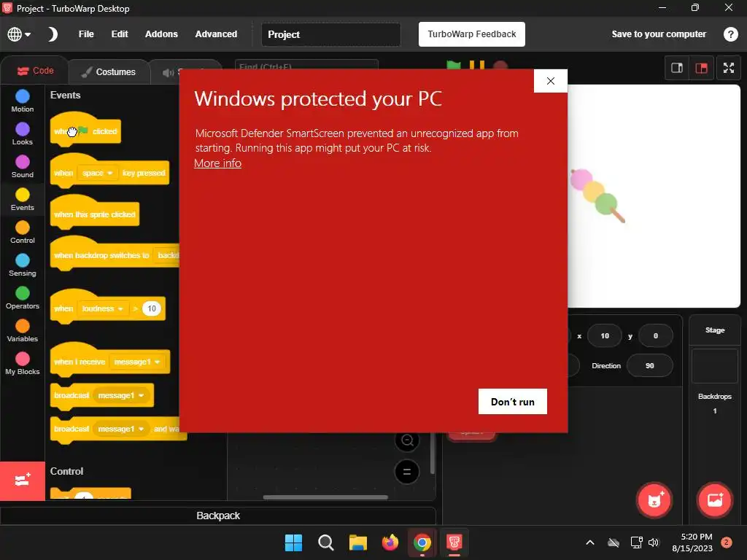Image resolution: width=747 pixels, height=560 pixels.
Task: Enter full screen stage mode
Action: [x=729, y=68]
